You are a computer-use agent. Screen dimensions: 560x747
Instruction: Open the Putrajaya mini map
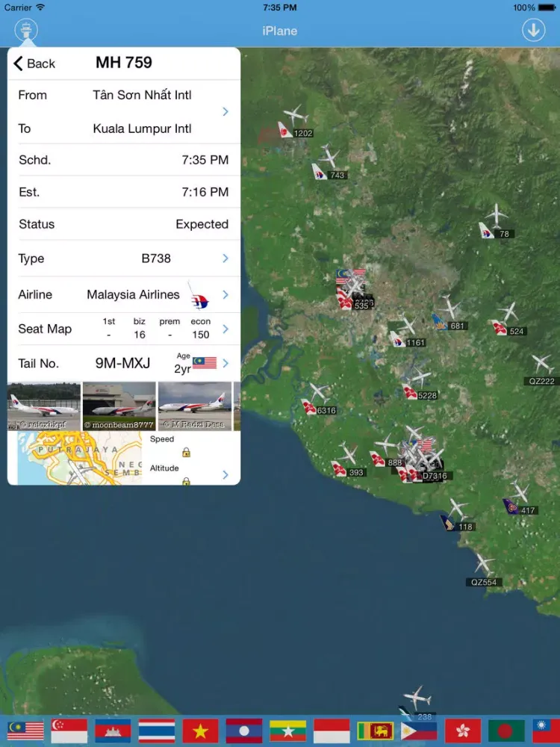point(80,458)
